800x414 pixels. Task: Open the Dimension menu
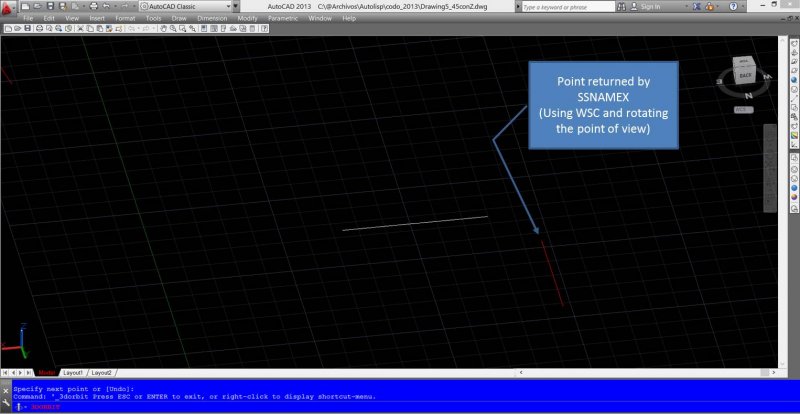point(212,18)
